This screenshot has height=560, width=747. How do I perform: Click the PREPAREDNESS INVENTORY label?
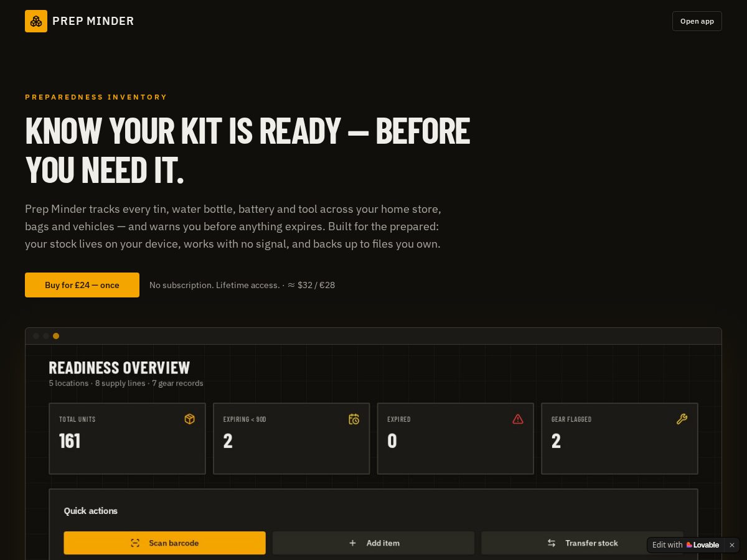click(x=96, y=97)
